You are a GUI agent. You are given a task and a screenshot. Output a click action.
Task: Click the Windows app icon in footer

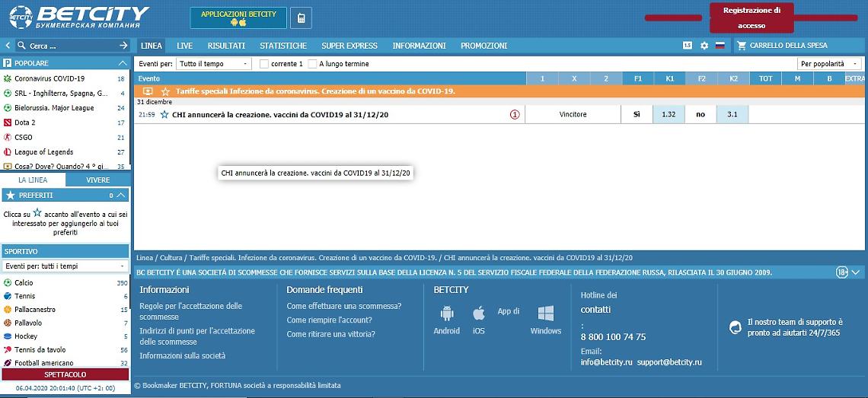(546, 314)
